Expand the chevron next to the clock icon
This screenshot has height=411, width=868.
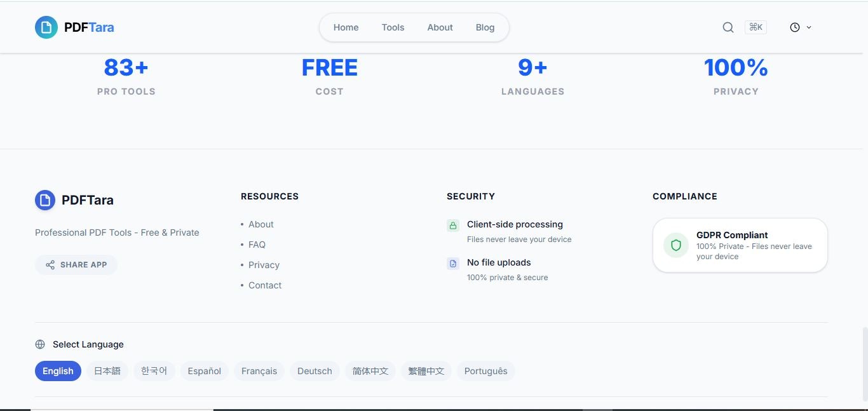[x=808, y=27]
